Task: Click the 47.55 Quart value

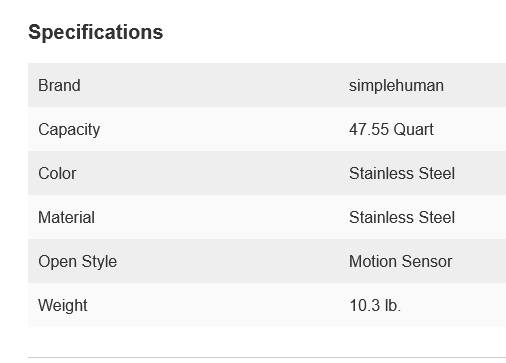Action: pyautogui.click(x=391, y=129)
